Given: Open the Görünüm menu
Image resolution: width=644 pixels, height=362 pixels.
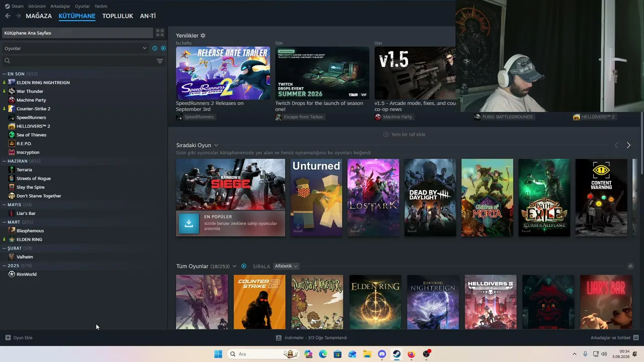Looking at the screenshot, I should 37,6.
